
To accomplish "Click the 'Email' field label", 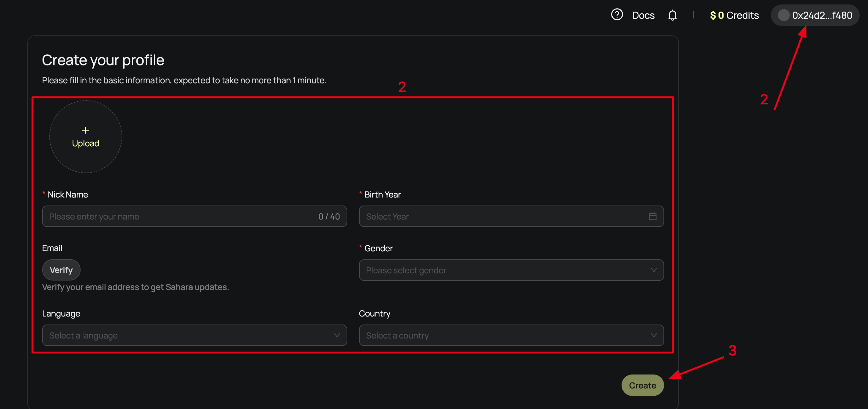I will [52, 248].
